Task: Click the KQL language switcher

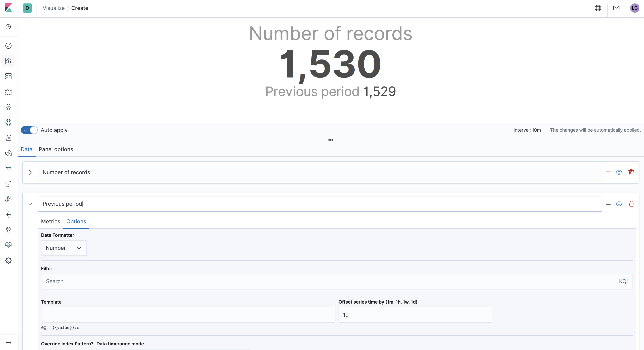Action: click(624, 281)
